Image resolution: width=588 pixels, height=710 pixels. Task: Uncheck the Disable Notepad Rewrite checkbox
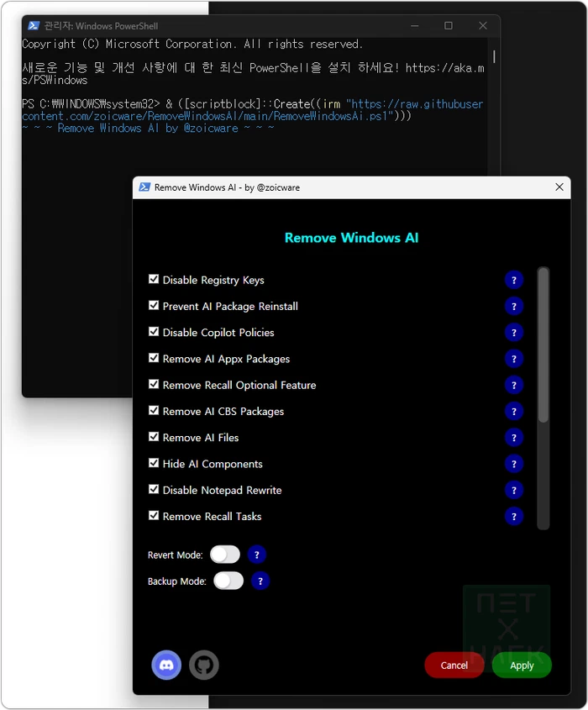coord(154,489)
